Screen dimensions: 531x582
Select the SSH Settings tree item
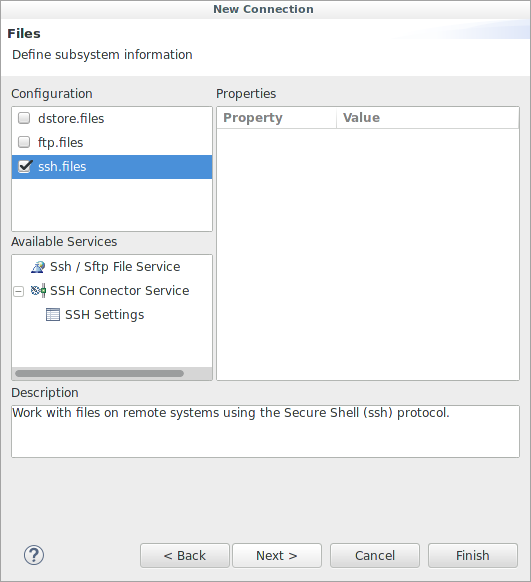104,315
